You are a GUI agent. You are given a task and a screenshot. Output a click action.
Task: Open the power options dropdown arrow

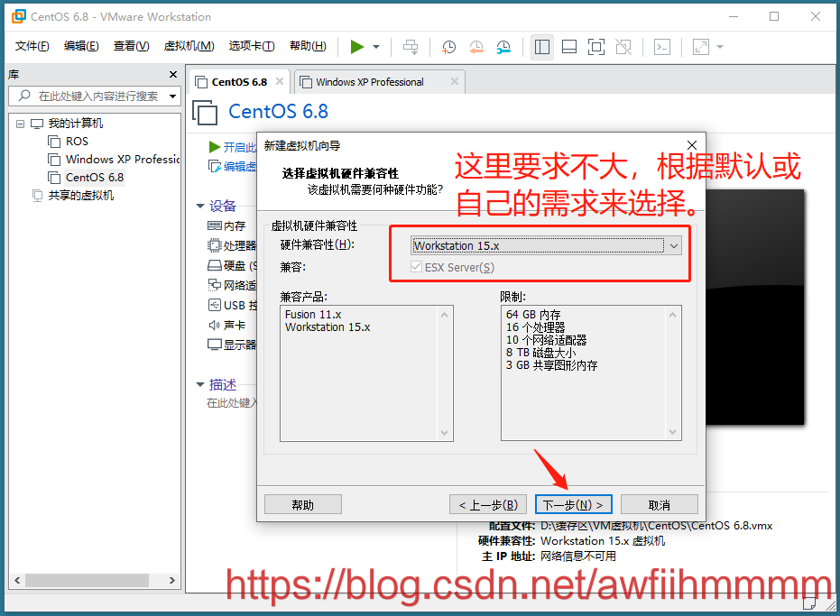[x=376, y=47]
